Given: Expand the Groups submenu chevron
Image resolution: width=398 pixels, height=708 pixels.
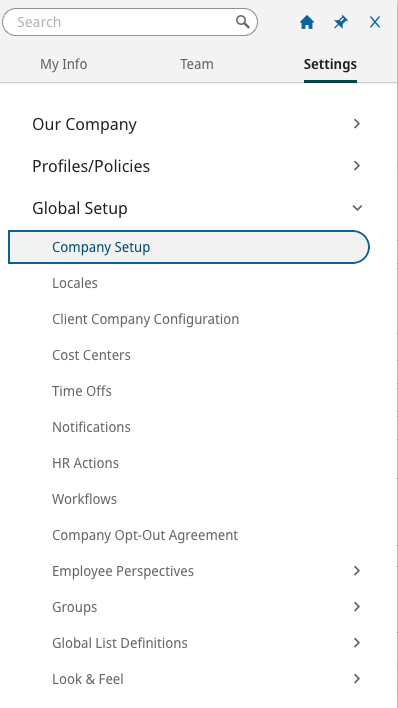Looking at the screenshot, I should pyautogui.click(x=357, y=606).
